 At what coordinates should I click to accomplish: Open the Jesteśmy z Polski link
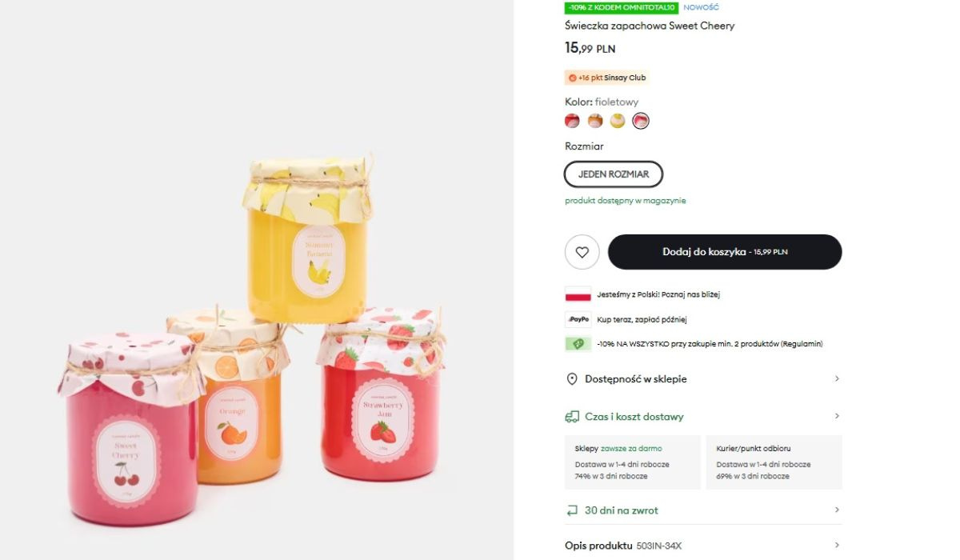point(658,294)
